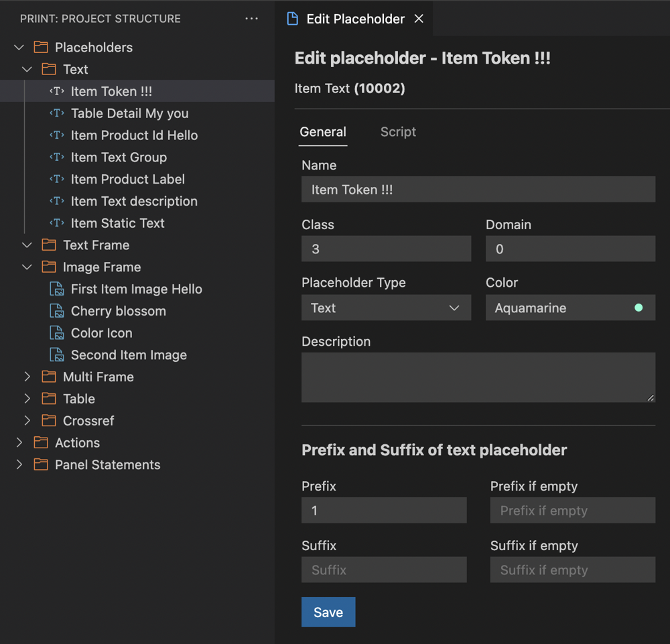The width and height of the screenshot is (670, 644).
Task: Collapse the Text folder chevron
Action: click(27, 69)
